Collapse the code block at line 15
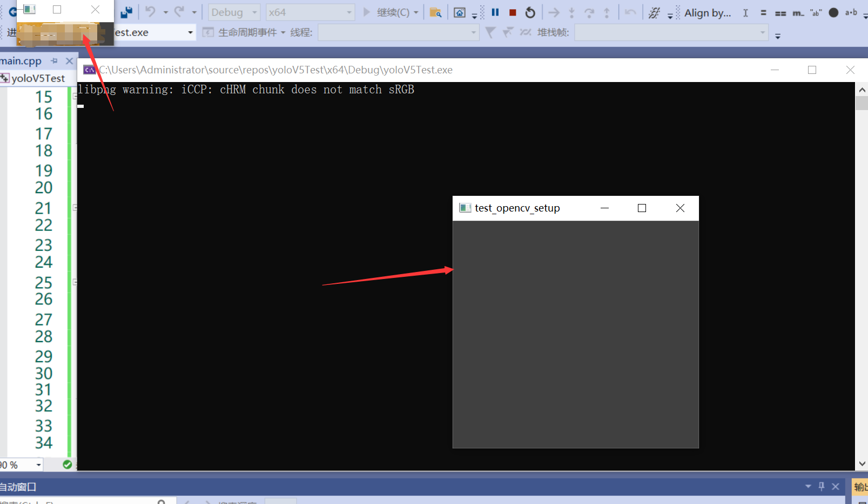 pyautogui.click(x=75, y=96)
